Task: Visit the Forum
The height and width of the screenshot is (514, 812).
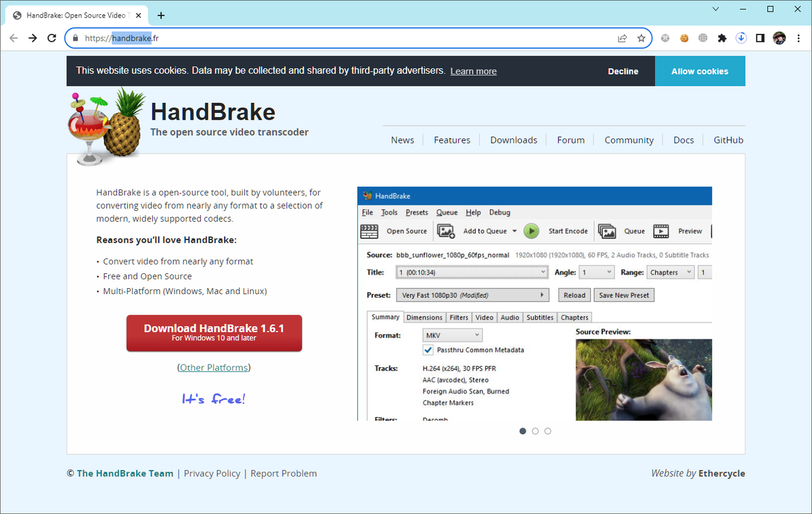Action: (x=571, y=140)
